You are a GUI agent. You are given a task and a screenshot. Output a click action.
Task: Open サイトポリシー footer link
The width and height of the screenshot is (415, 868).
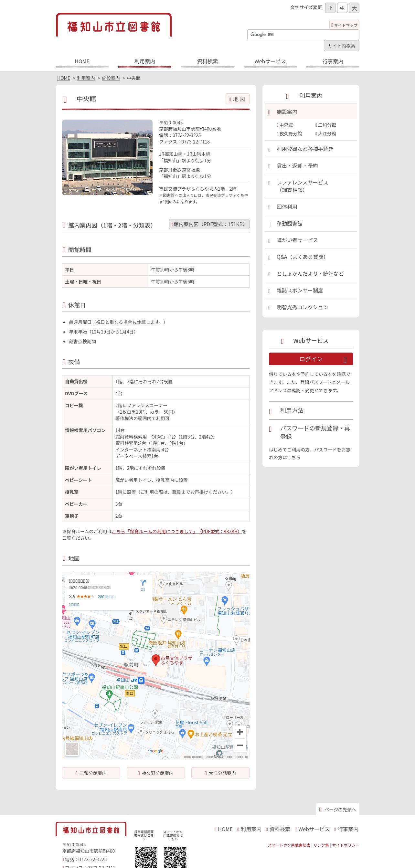[346, 845]
